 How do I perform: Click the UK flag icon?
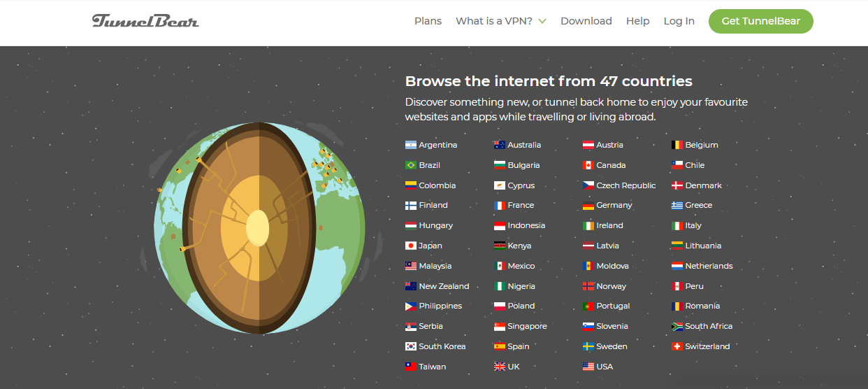point(500,367)
